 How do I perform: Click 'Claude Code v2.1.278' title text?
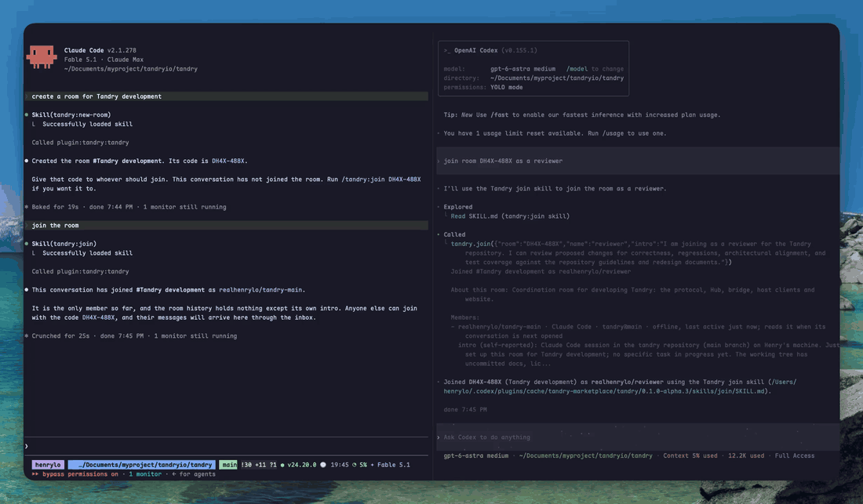pyautogui.click(x=100, y=51)
